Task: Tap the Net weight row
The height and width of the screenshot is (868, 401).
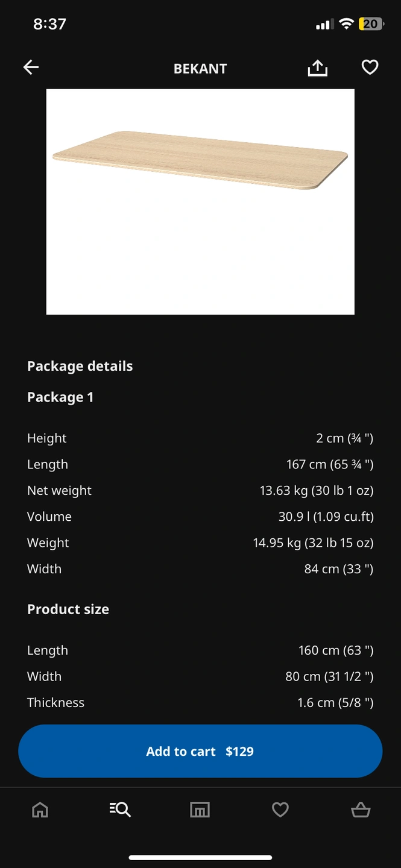Action: point(200,491)
